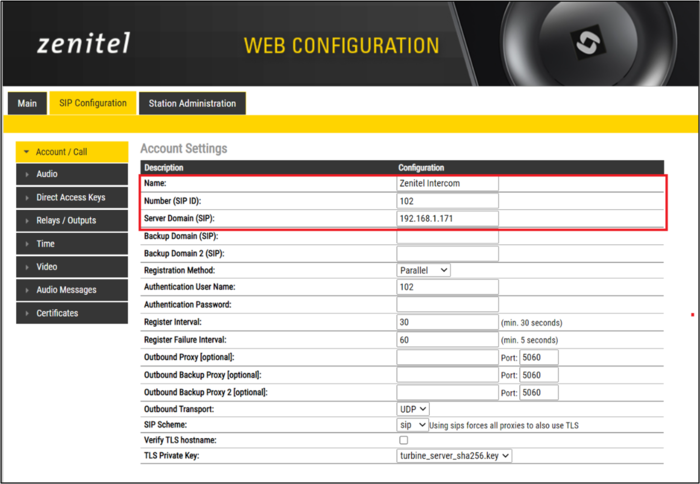Click the '(min. 30 seconds)' hint text

tap(532, 323)
